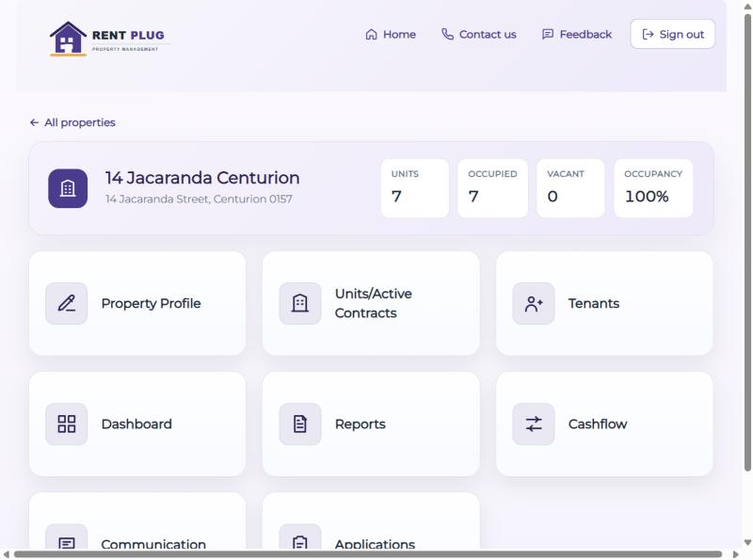Click the feedback chat bubble icon
The image size is (753, 560).
click(x=548, y=35)
